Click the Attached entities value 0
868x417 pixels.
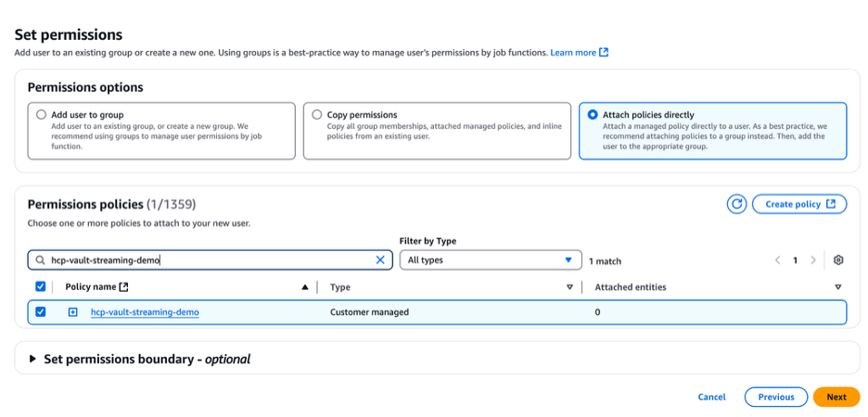pos(597,312)
